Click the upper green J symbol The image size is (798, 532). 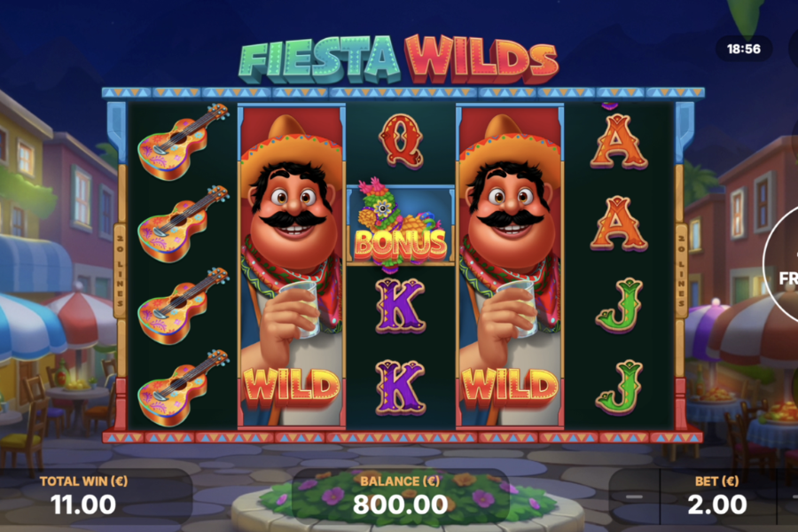click(x=619, y=305)
